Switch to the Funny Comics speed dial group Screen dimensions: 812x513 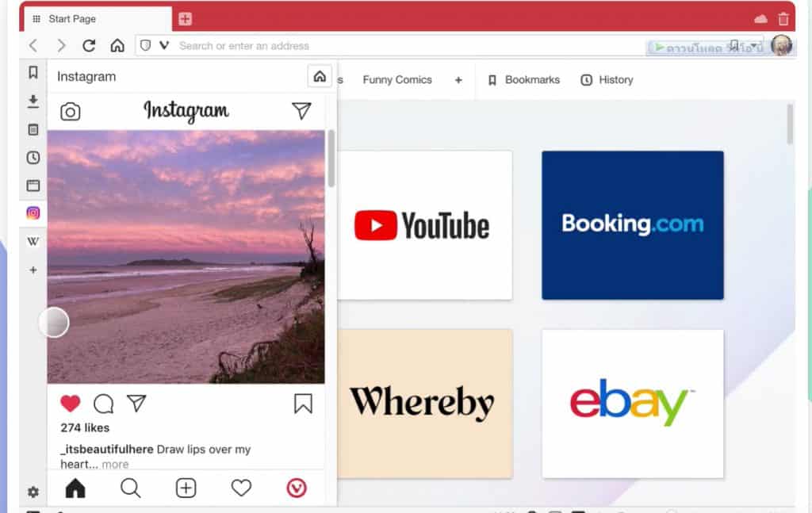(396, 80)
